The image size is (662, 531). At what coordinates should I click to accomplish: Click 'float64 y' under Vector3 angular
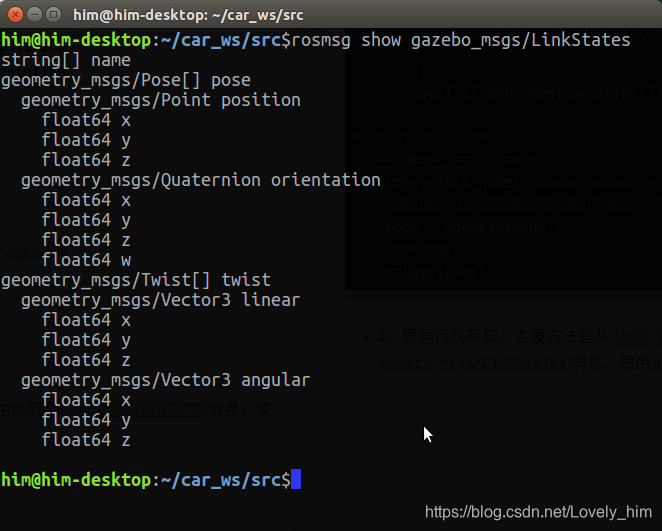[x=87, y=420]
